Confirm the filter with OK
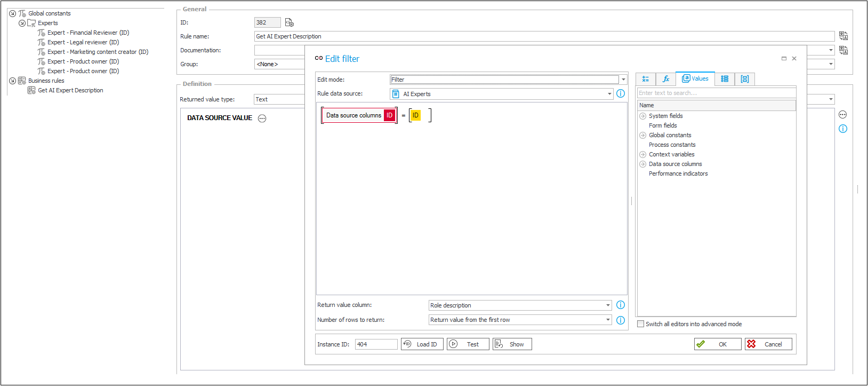 tap(718, 344)
